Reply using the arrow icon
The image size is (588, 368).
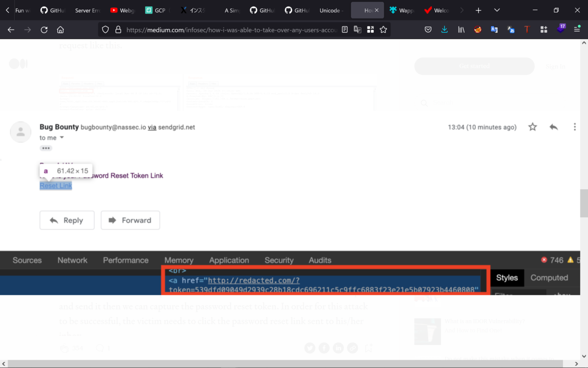click(x=554, y=127)
